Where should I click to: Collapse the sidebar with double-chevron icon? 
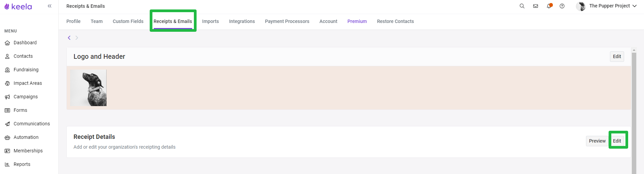tap(50, 6)
